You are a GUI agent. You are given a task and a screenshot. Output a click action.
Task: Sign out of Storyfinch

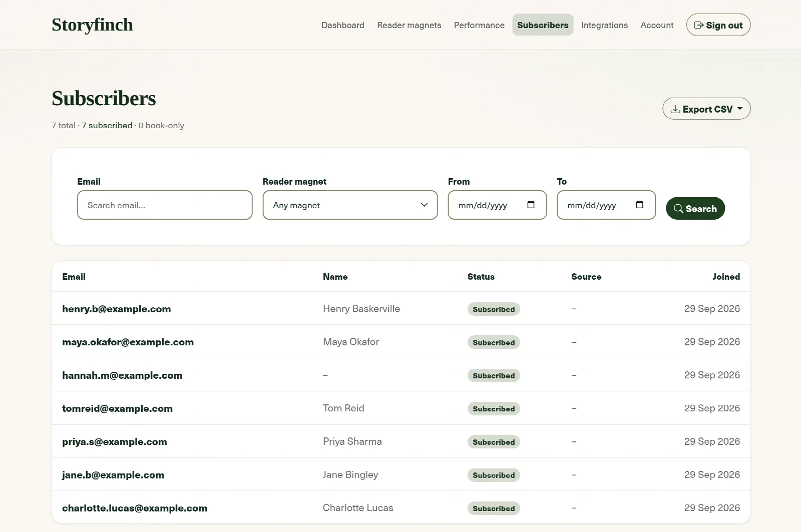[x=718, y=25]
